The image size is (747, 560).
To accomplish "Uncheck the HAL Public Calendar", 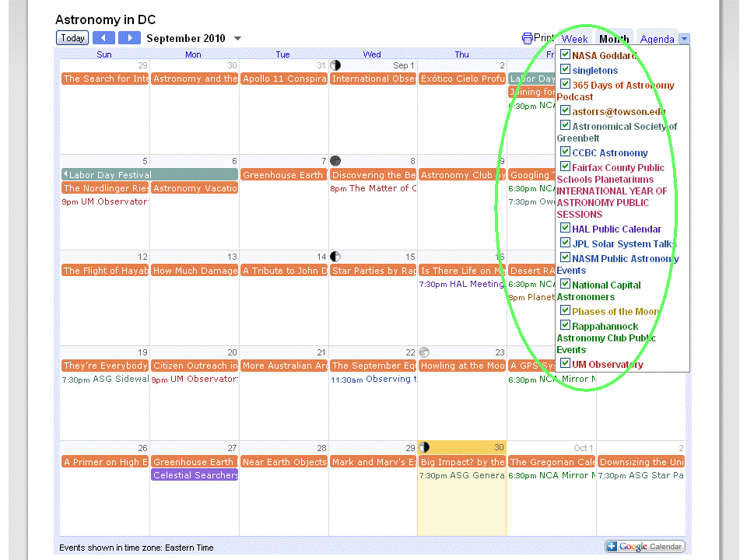I will 565,228.
